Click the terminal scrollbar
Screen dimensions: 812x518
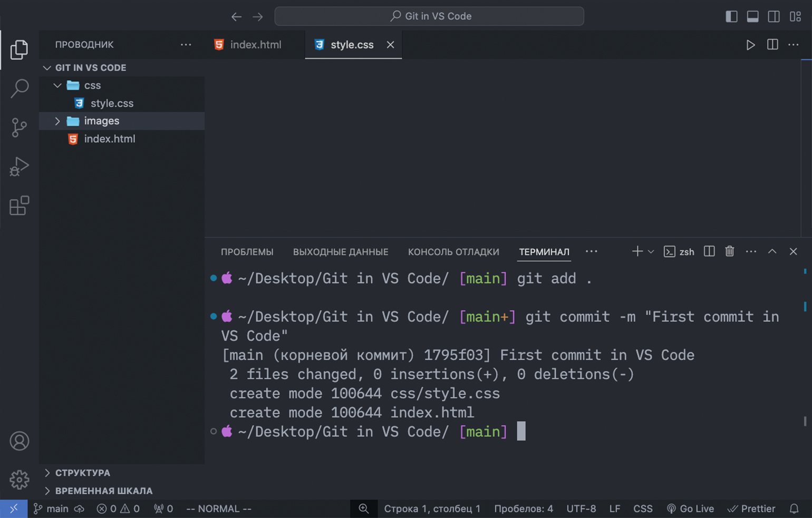click(805, 421)
